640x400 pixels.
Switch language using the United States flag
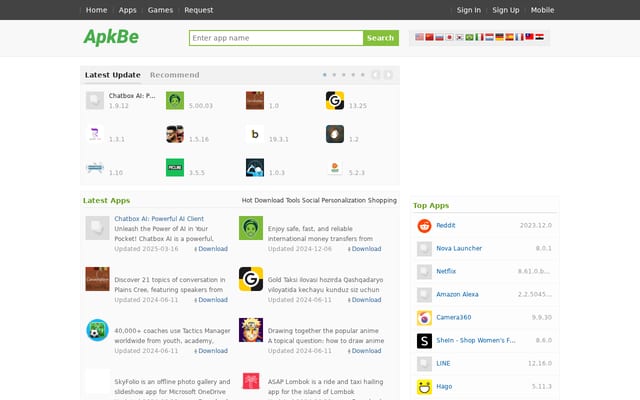click(x=419, y=37)
